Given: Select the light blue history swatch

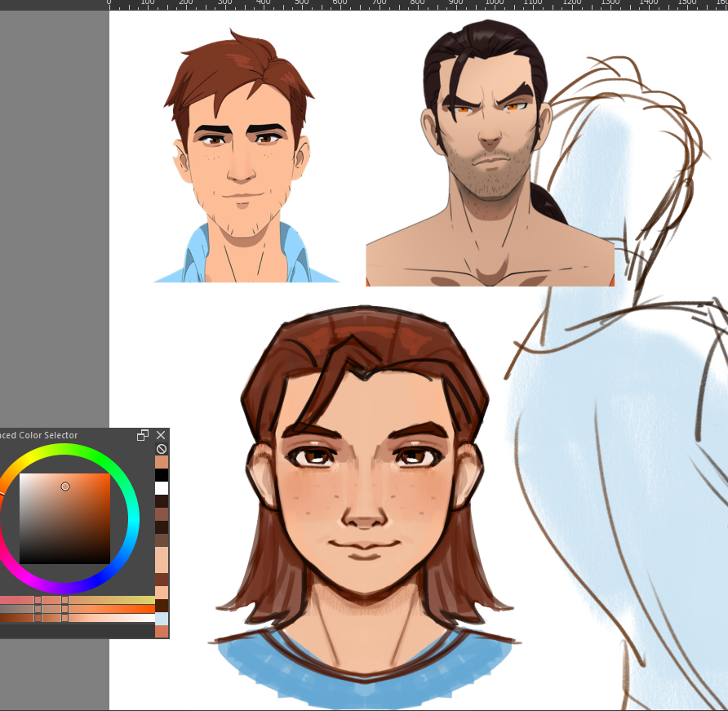Looking at the screenshot, I should [162, 619].
